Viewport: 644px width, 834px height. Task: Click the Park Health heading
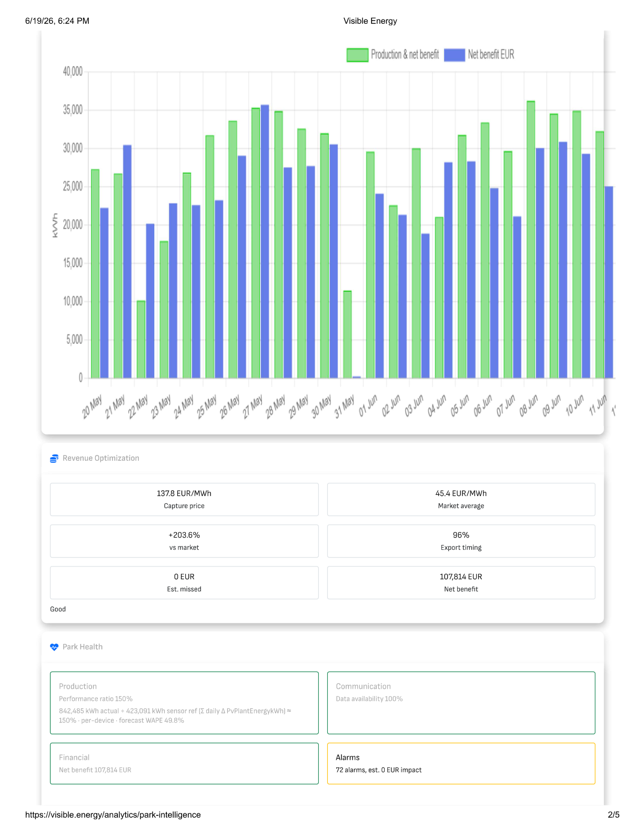[83, 647]
